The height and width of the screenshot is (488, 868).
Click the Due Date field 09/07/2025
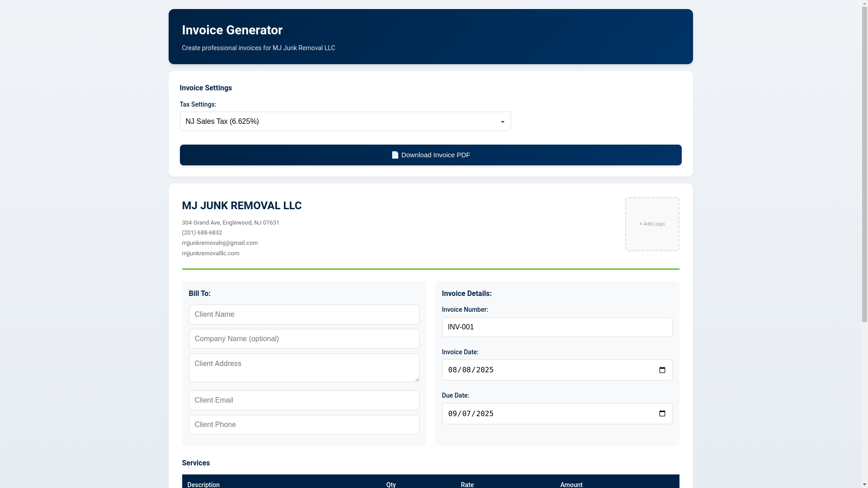[557, 414]
